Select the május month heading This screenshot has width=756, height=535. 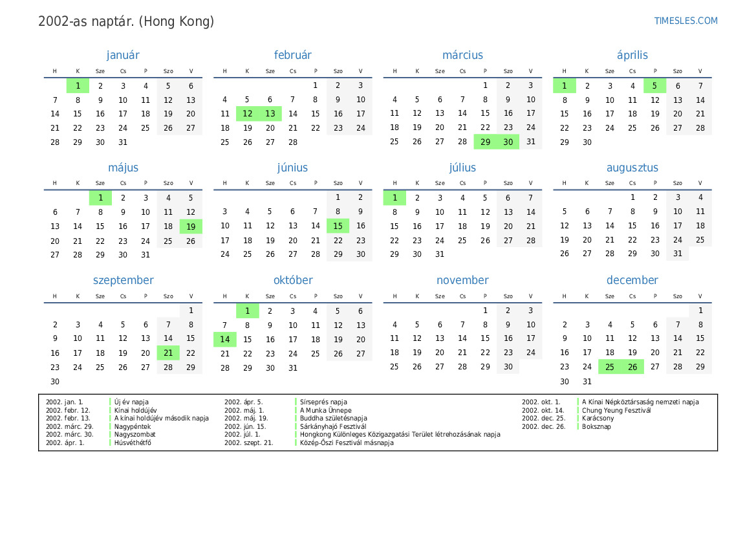click(x=123, y=168)
